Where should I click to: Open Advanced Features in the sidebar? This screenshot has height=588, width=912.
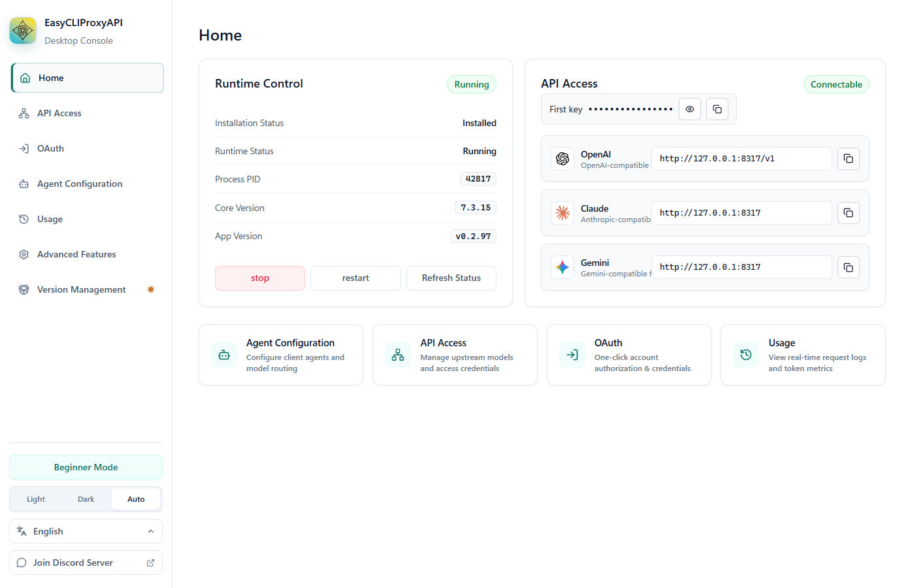tap(88, 254)
